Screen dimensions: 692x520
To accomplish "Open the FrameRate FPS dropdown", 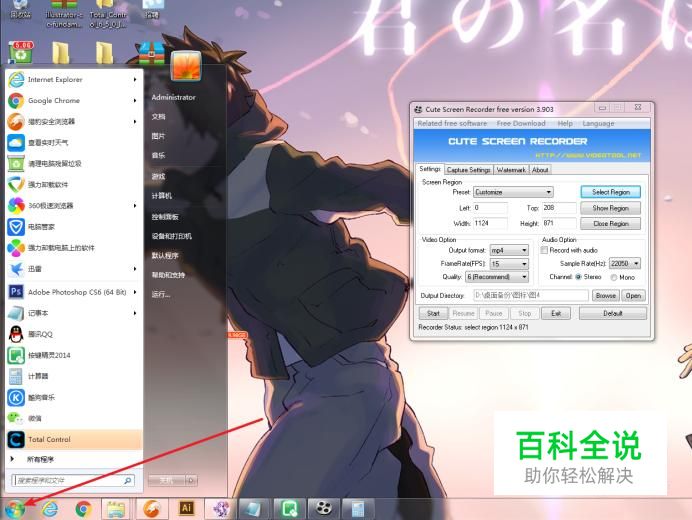I will pos(509,264).
